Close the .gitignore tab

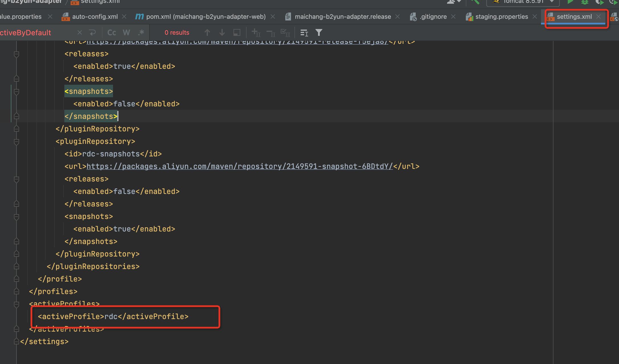coord(453,17)
